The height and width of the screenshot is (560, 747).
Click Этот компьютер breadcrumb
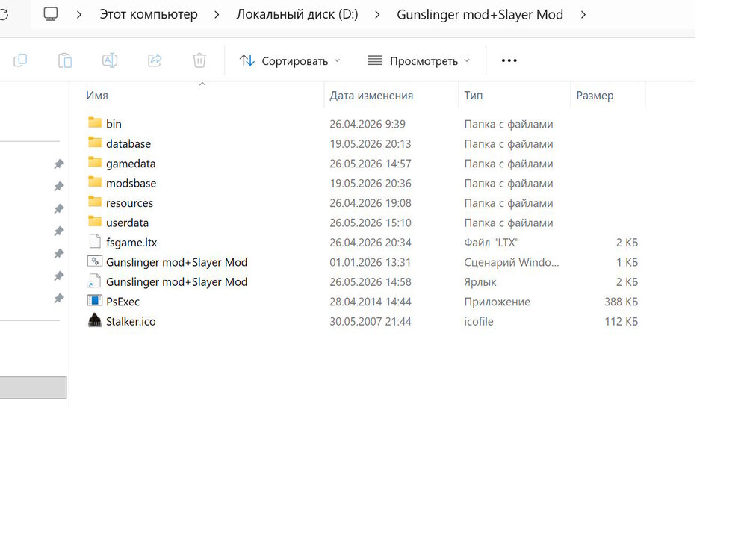(149, 15)
